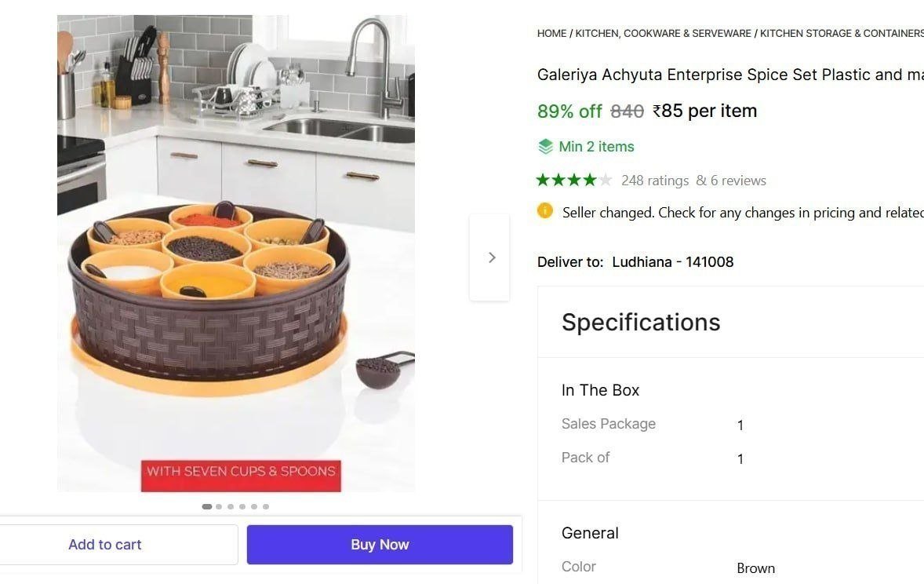Jump to the last carousel dot

click(266, 507)
